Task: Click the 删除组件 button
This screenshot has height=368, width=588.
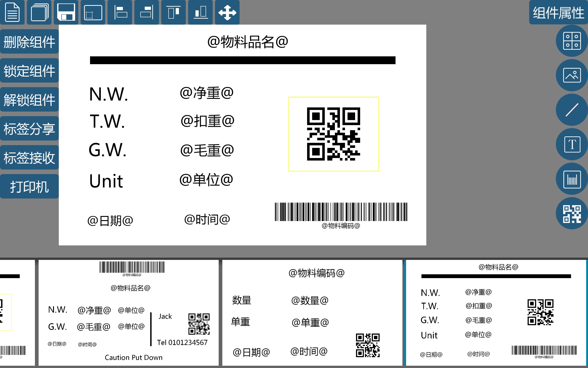Action: (29, 41)
